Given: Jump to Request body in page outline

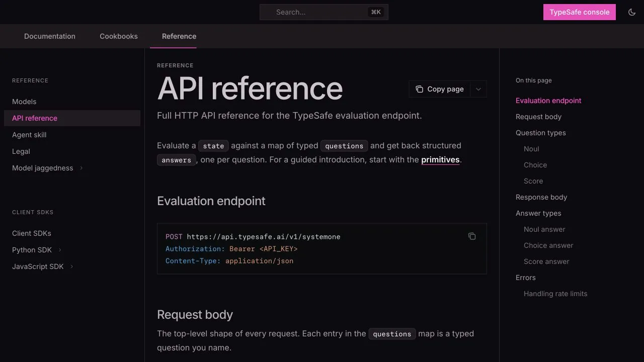Looking at the screenshot, I should [538, 117].
